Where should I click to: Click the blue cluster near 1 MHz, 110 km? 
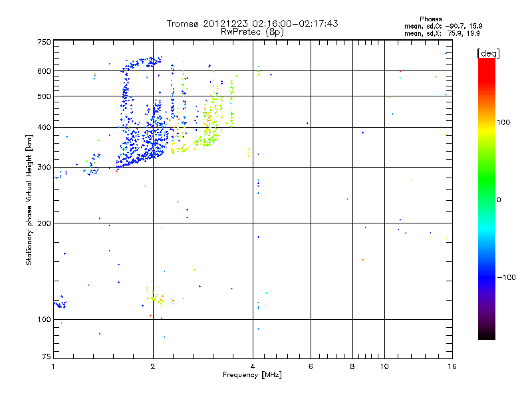point(60,304)
